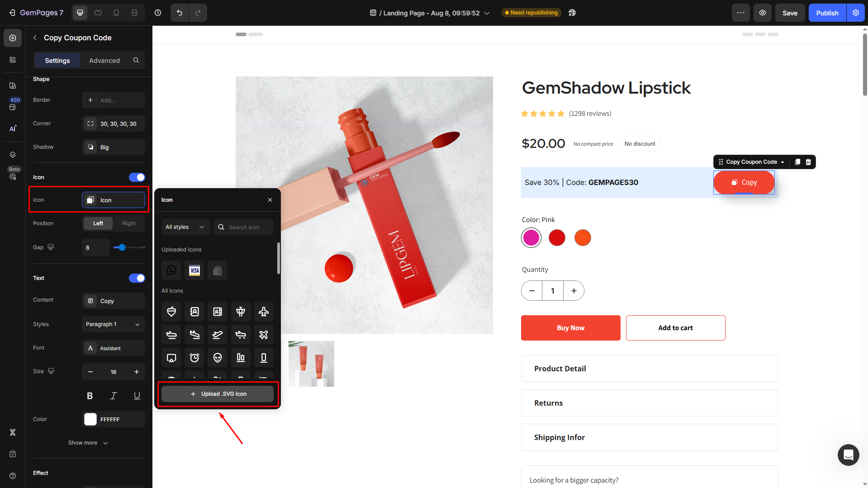Duplicate the Copy Coupon Code element
Image resolution: width=868 pixels, height=488 pixels.
[797, 162]
